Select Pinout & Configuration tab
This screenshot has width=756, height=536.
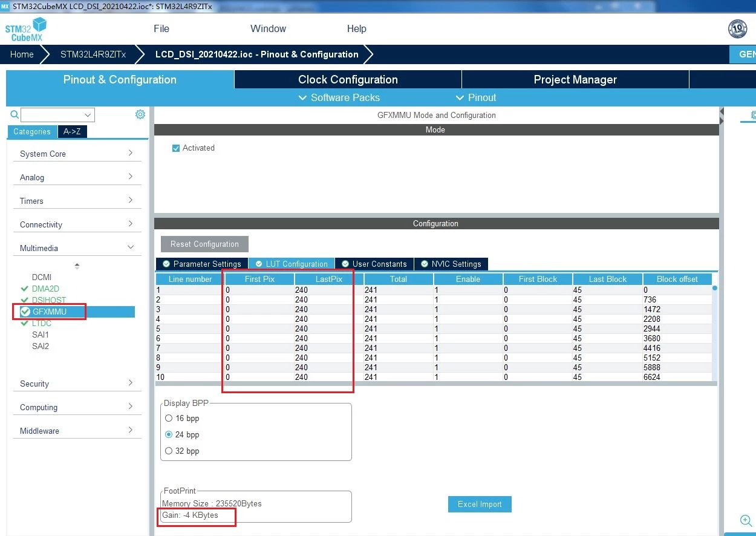120,79
